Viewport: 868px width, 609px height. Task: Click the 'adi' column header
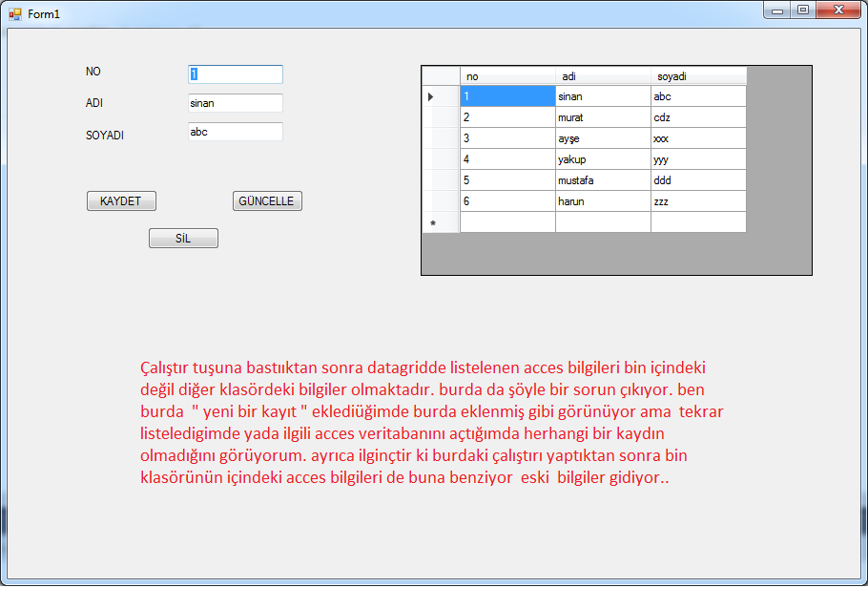click(x=602, y=76)
